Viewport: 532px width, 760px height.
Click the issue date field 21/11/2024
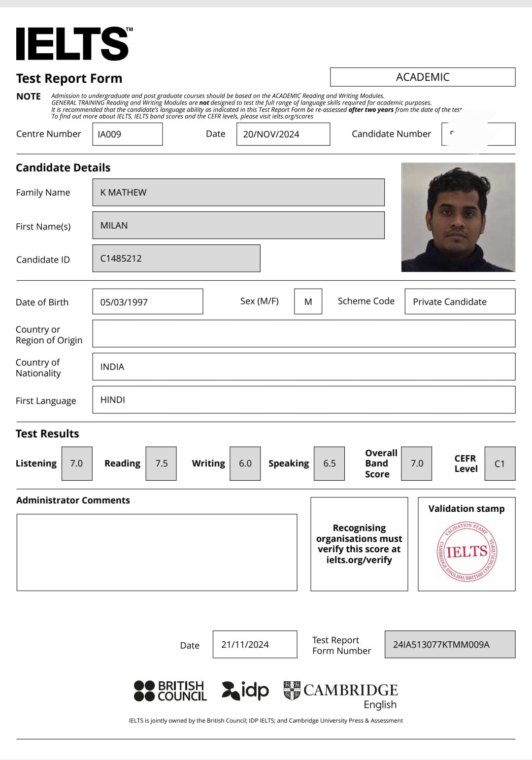point(255,644)
